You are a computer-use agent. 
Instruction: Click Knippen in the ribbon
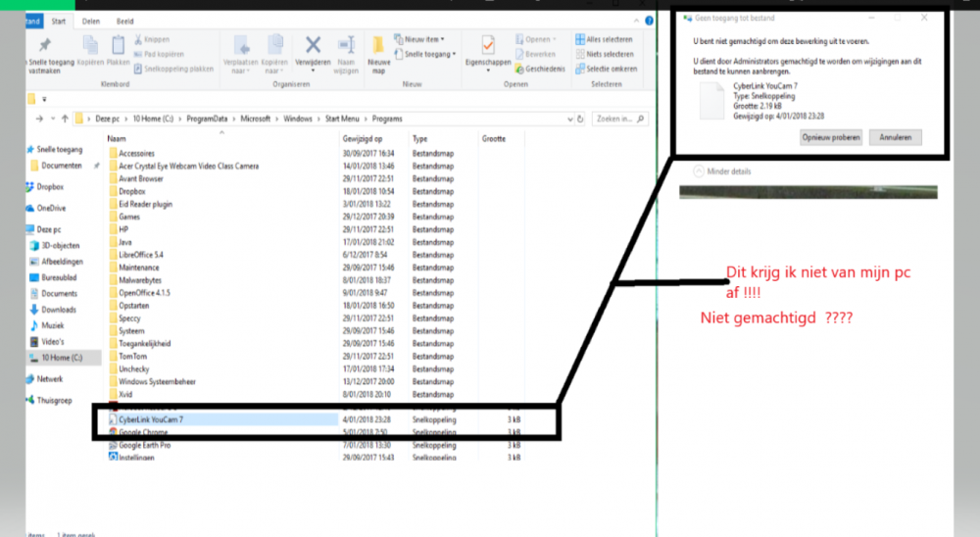[152, 39]
